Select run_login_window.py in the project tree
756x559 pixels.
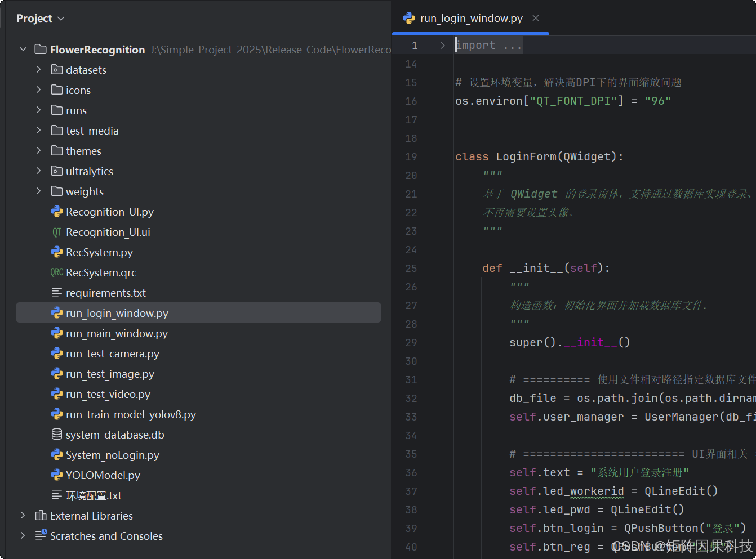click(198, 313)
